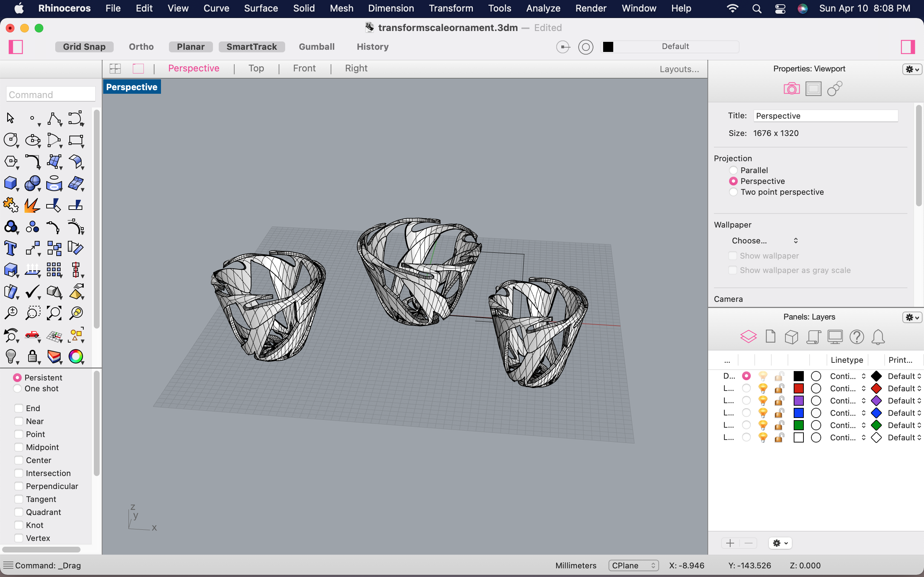The height and width of the screenshot is (577, 924).
Task: Open the CPlane coordinate dropdown
Action: click(x=633, y=565)
